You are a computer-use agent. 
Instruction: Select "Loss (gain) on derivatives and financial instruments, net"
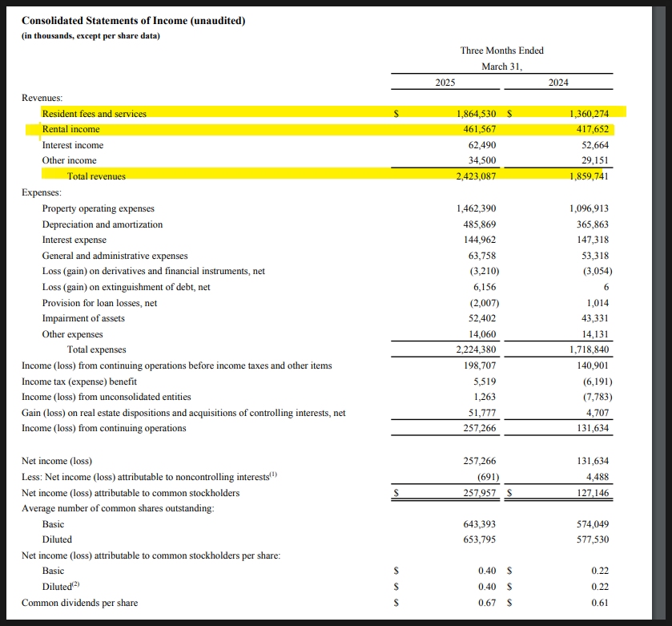[154, 271]
